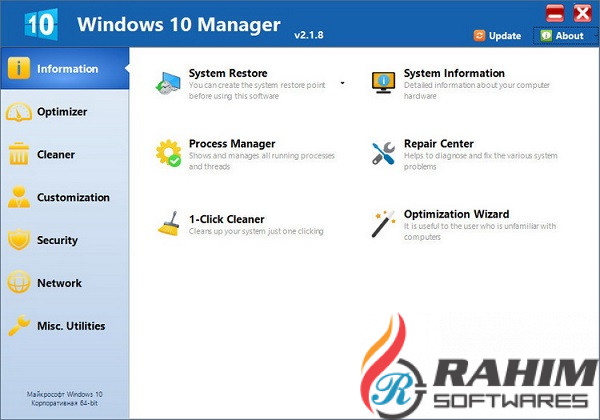The width and height of the screenshot is (600, 420).
Task: Switch to the Information tab
Action: (65, 68)
